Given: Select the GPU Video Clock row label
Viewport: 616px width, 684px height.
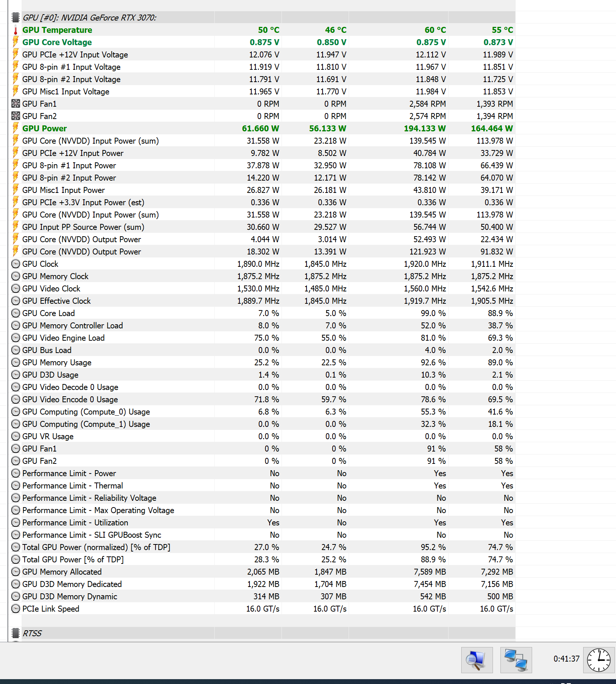Looking at the screenshot, I should [x=51, y=288].
